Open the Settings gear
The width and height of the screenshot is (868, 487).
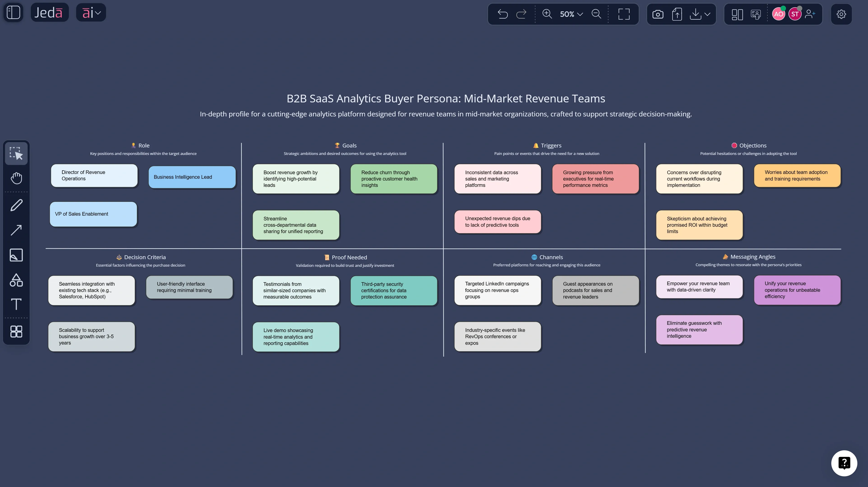(841, 14)
